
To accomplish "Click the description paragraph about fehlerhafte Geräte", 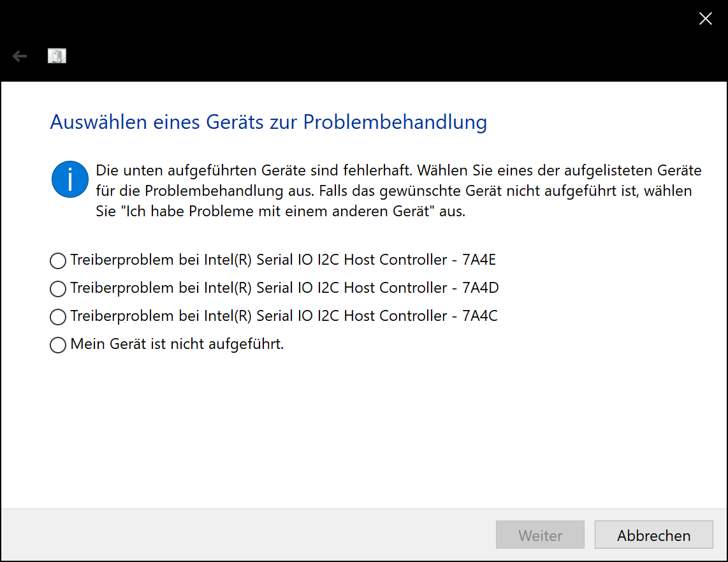I will click(x=398, y=191).
